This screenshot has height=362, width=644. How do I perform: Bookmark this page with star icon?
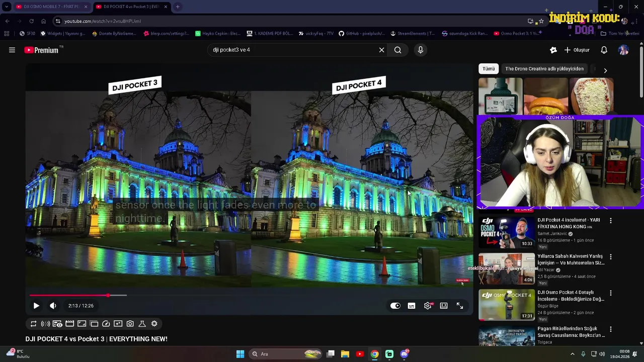coord(541,21)
